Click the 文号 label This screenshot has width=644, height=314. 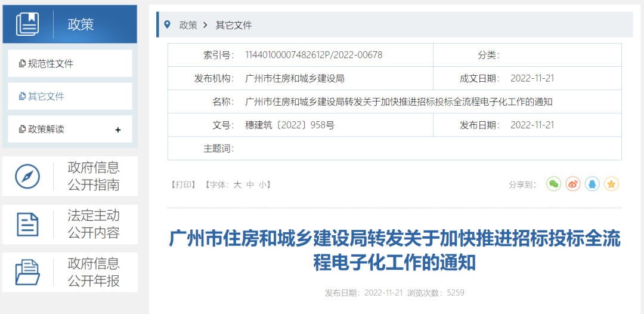tap(223, 125)
